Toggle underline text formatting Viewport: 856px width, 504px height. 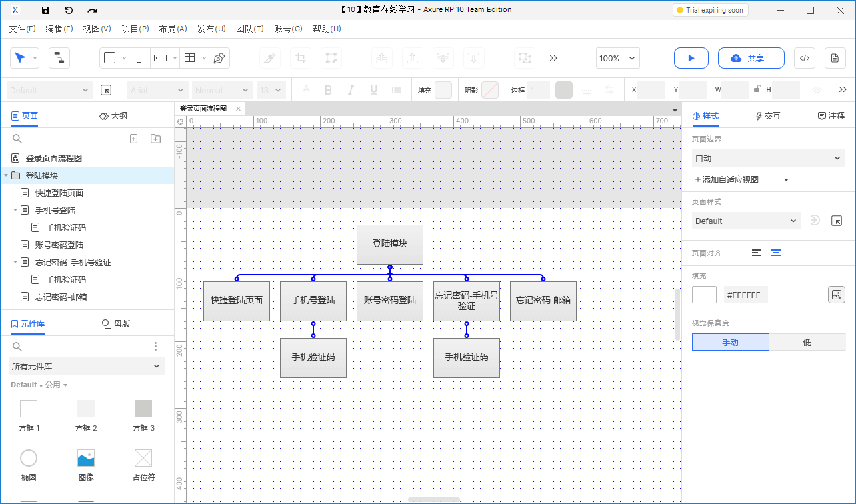[373, 90]
